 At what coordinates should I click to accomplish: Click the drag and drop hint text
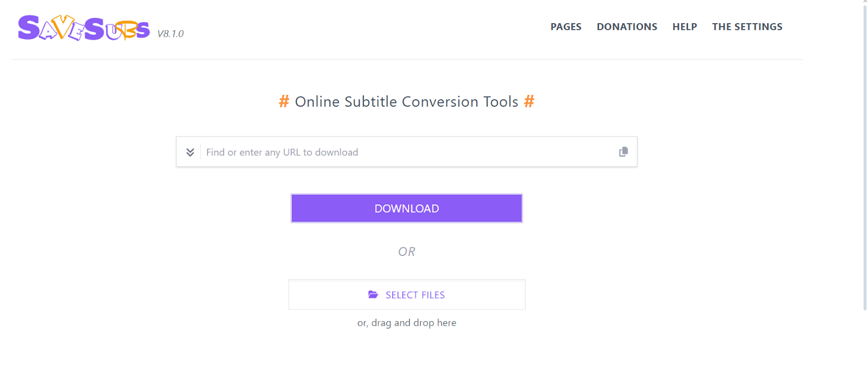tap(406, 323)
